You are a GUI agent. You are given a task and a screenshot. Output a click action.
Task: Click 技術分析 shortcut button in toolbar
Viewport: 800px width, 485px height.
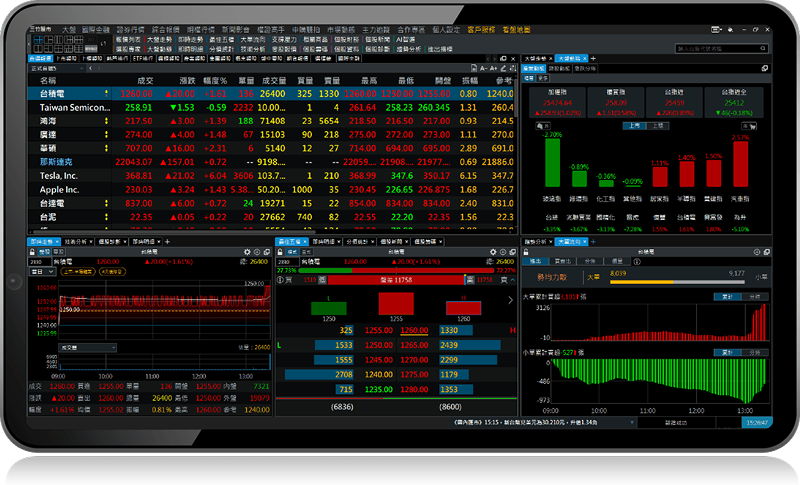coord(253,49)
